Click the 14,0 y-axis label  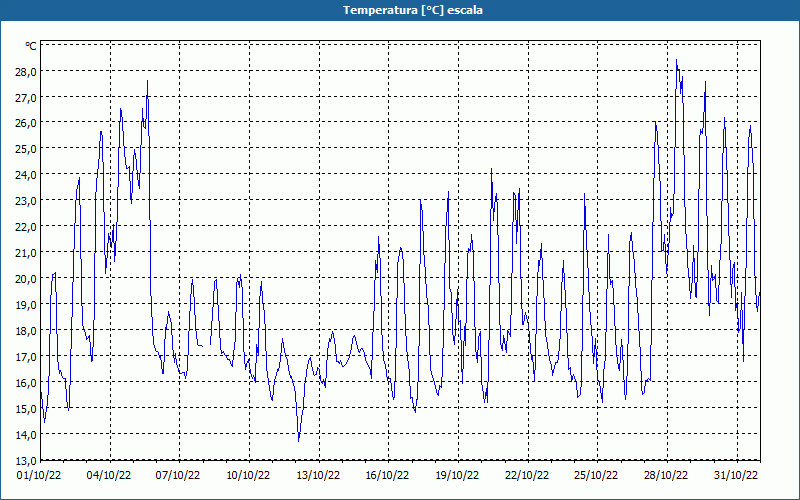26,435
